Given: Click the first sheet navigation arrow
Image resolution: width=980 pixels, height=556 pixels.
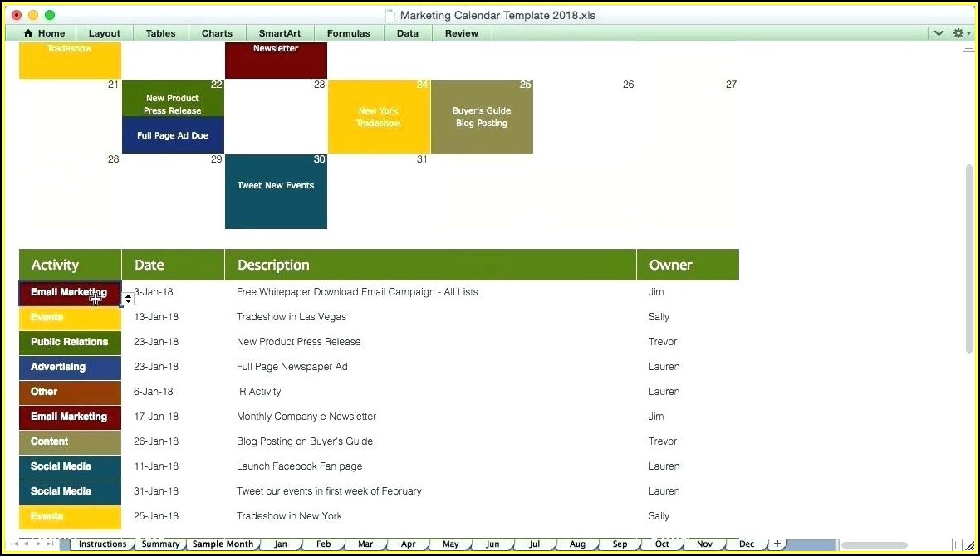Looking at the screenshot, I should pyautogui.click(x=15, y=544).
